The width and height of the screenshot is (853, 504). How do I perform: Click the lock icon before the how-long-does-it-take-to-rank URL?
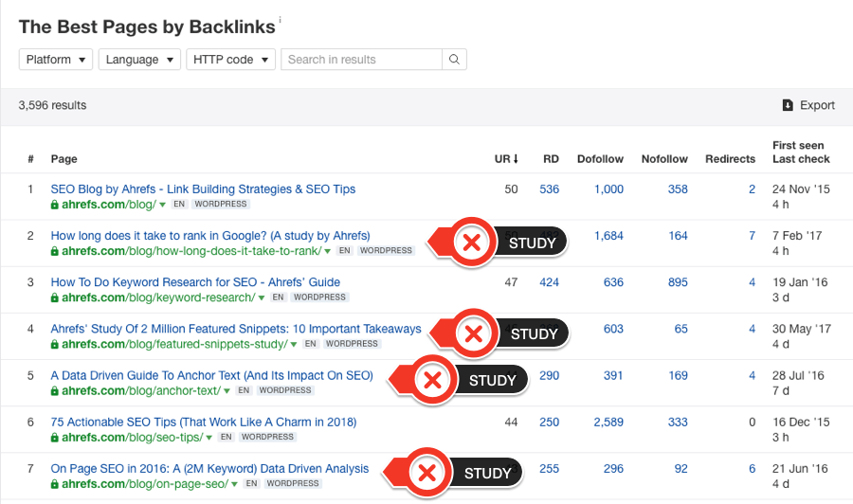[54, 251]
